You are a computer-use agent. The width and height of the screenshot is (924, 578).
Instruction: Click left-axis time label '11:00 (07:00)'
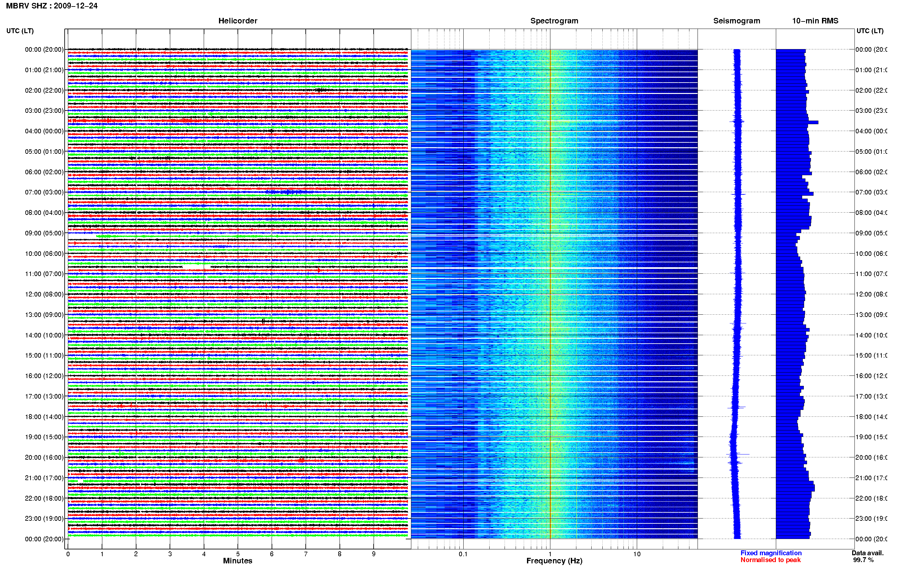(44, 274)
